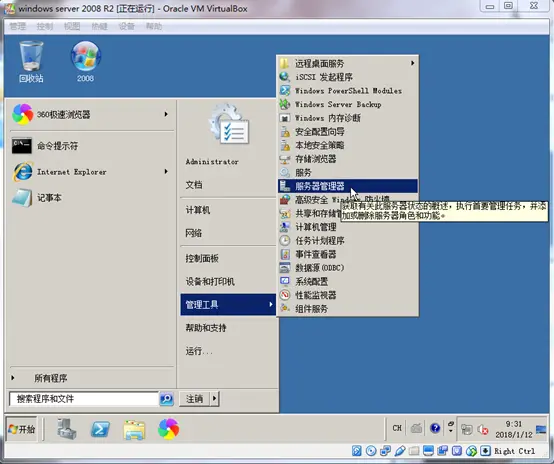Open VirtualBox 帮助 menu
Screen dimensions: 554x464
[x=154, y=26]
